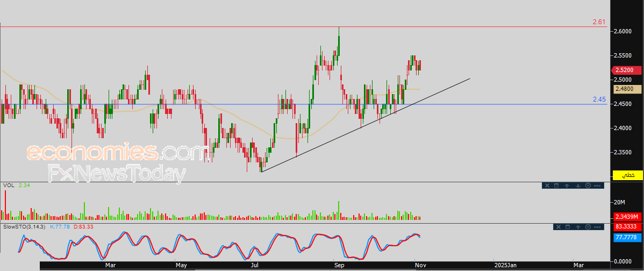644x271 pixels.
Task: Click the 2025Jan label on the time axis
Action: [506, 266]
